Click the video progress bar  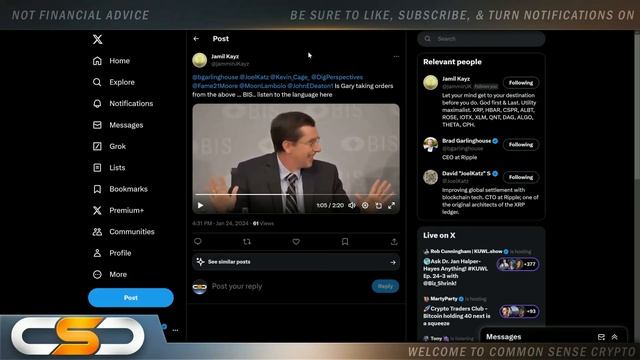296,195
